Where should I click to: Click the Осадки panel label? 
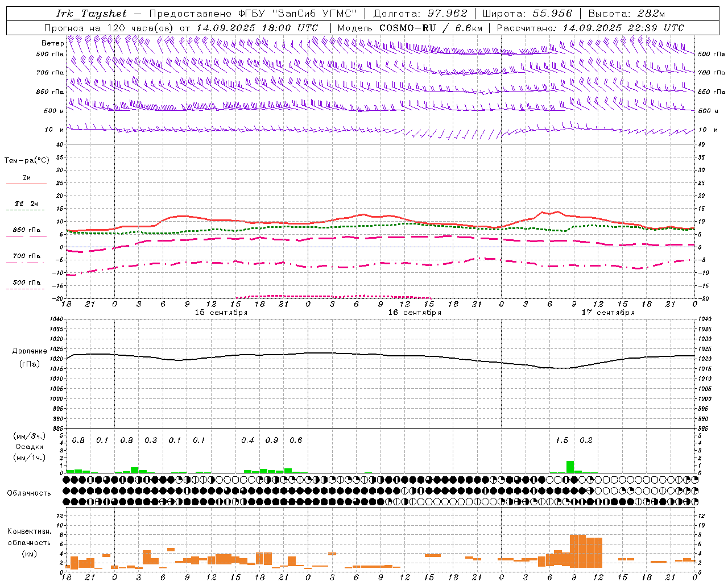coord(30,447)
